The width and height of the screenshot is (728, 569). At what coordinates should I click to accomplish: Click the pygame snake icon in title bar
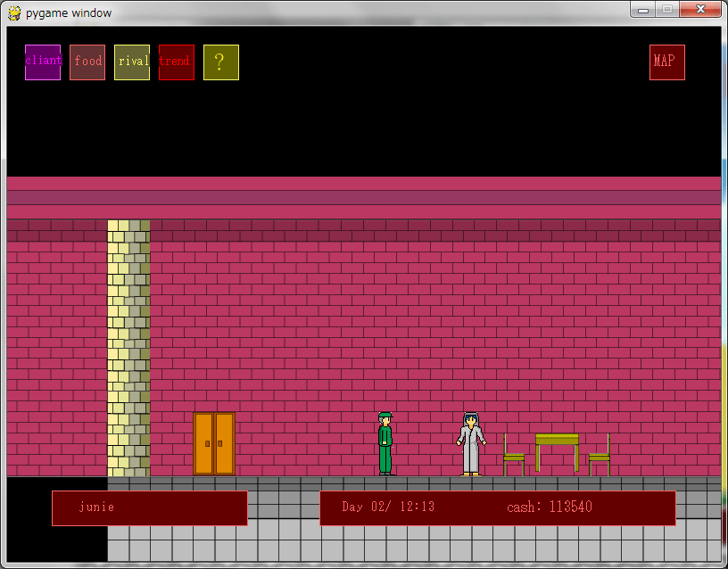[14, 13]
